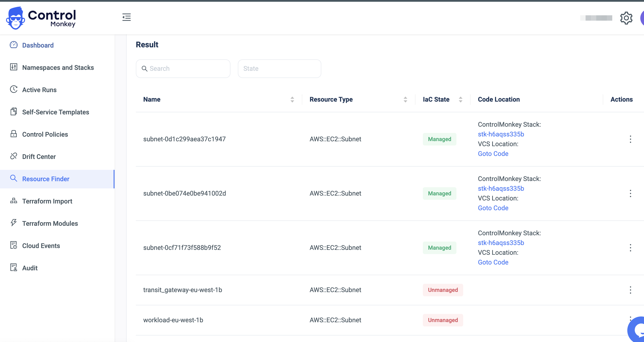Go to Namespaces and Stacks
Screen dimensions: 644x342
tap(58, 68)
